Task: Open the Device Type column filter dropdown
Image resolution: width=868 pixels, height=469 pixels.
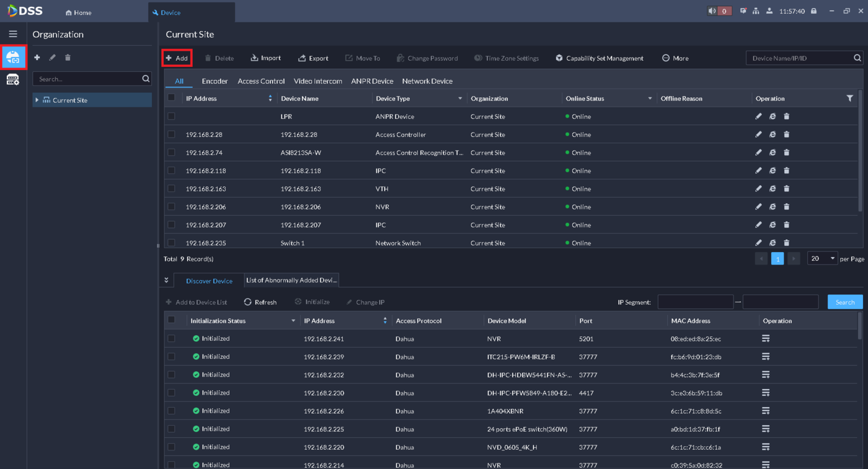Action: coord(460,99)
